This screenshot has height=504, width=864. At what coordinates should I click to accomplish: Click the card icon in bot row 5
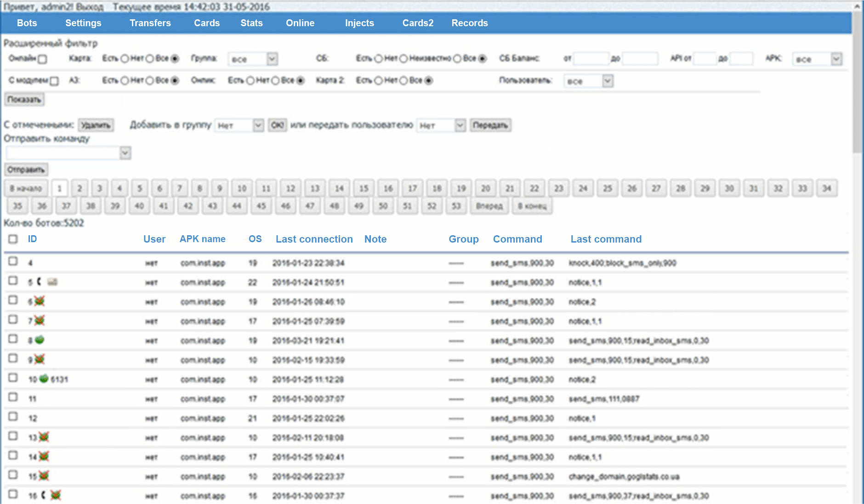[52, 282]
